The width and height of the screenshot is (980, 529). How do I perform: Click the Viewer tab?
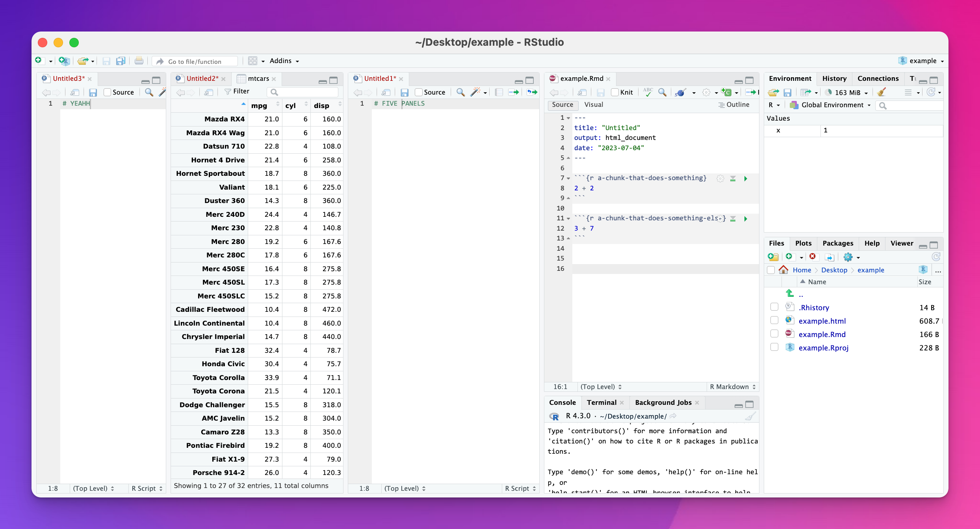tap(902, 243)
